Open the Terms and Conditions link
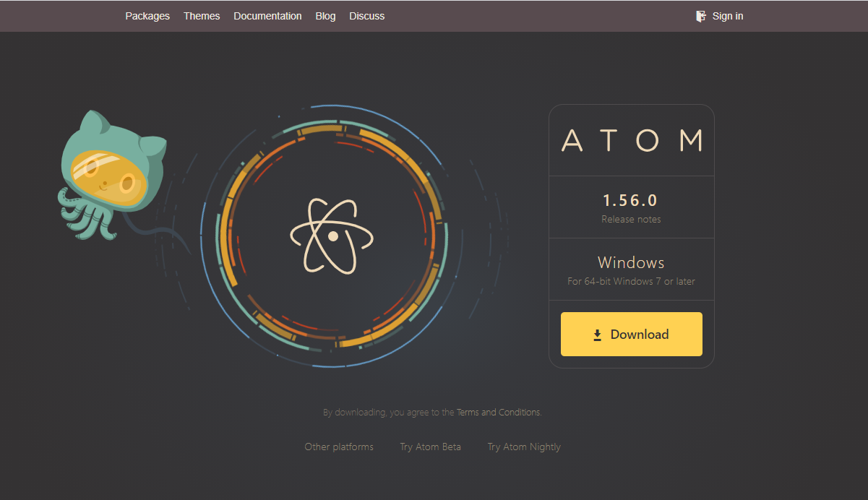Screen dimensions: 868x500 click(498, 412)
